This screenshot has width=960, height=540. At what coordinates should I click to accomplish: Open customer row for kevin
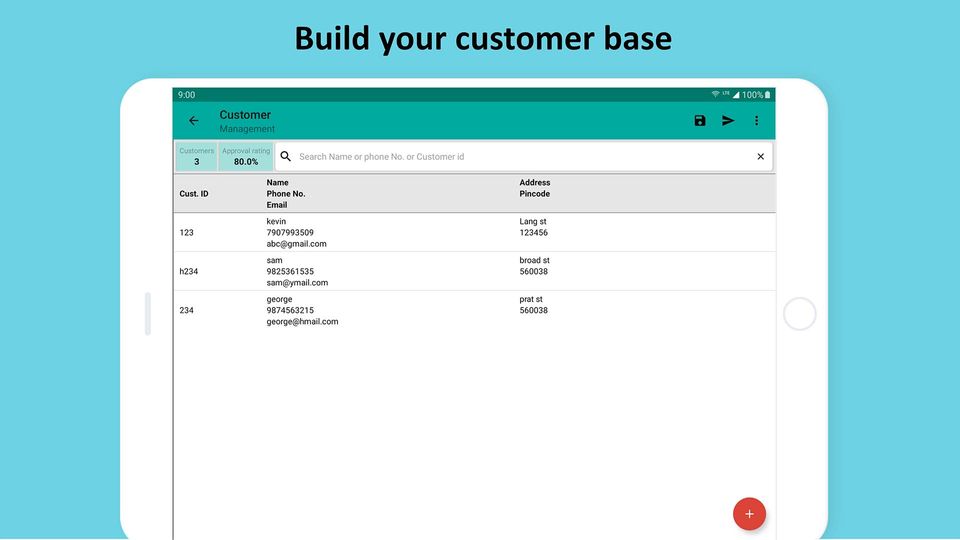474,233
